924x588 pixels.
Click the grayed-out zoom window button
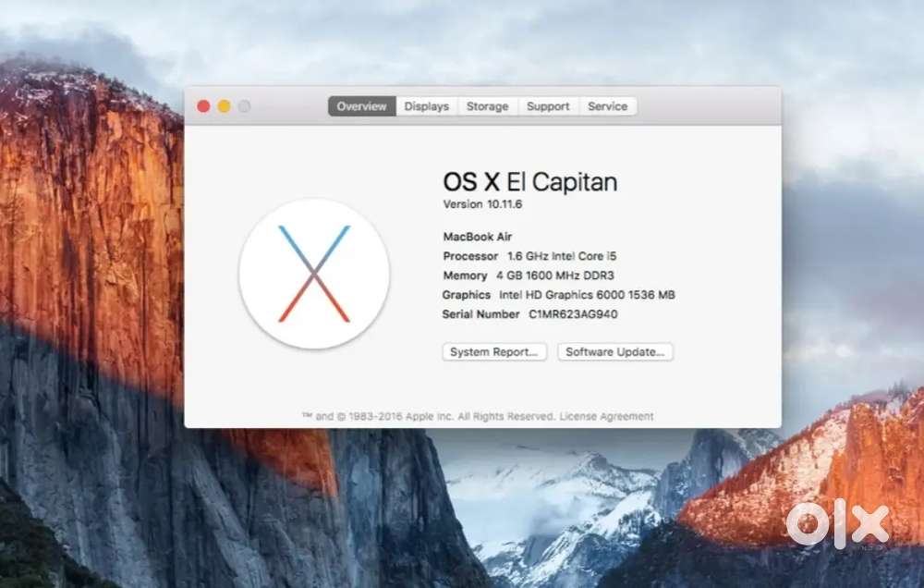244,106
